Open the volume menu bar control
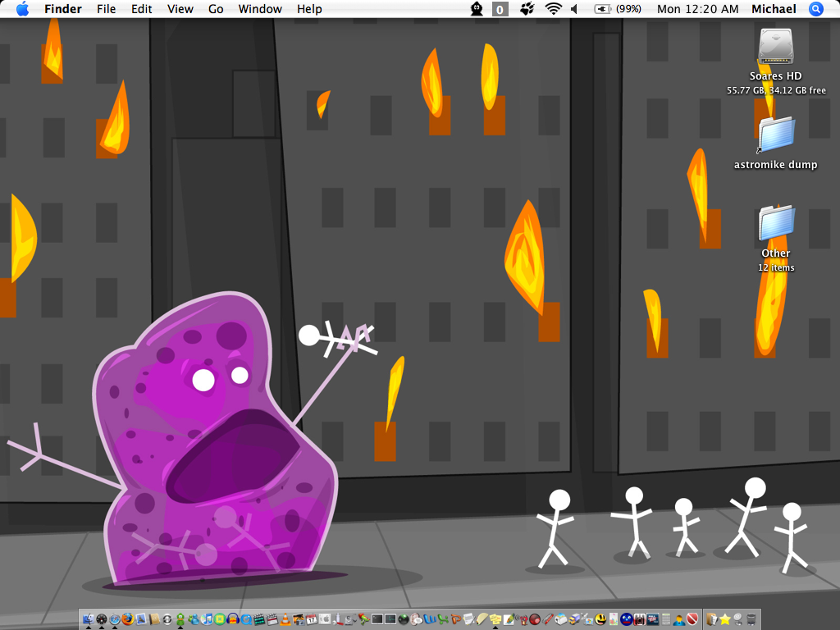 (x=575, y=8)
